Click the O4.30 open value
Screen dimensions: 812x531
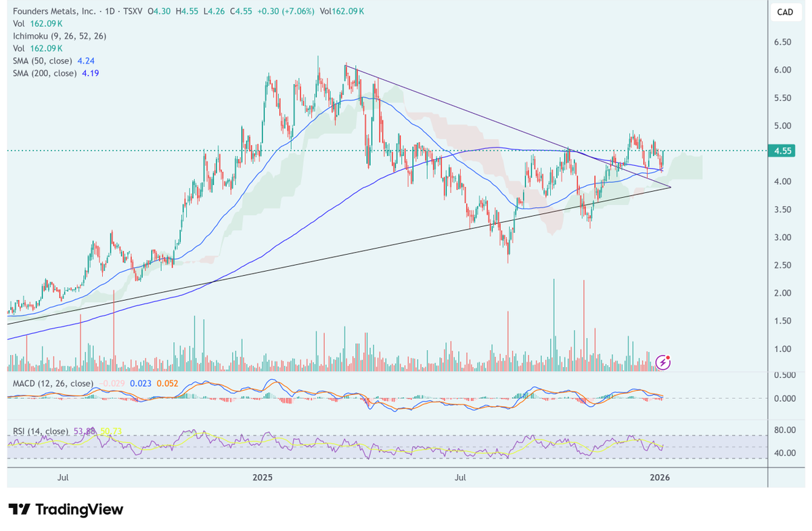click(x=160, y=12)
